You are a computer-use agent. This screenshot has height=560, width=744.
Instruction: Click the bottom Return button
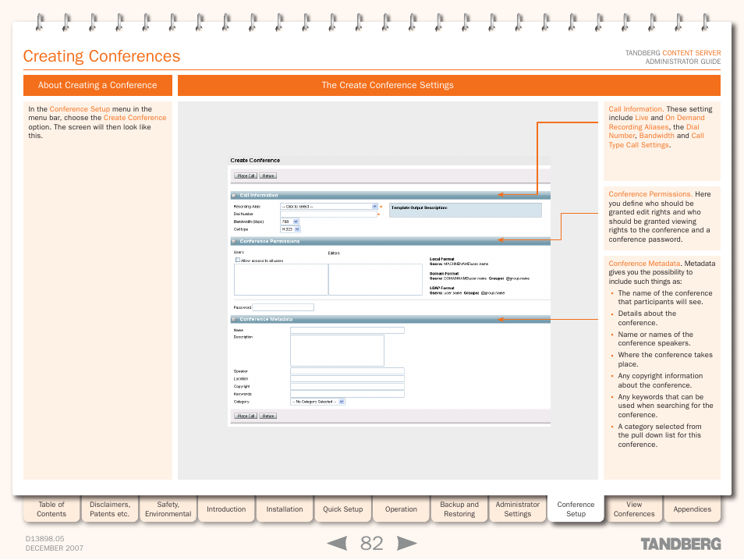pos(268,416)
